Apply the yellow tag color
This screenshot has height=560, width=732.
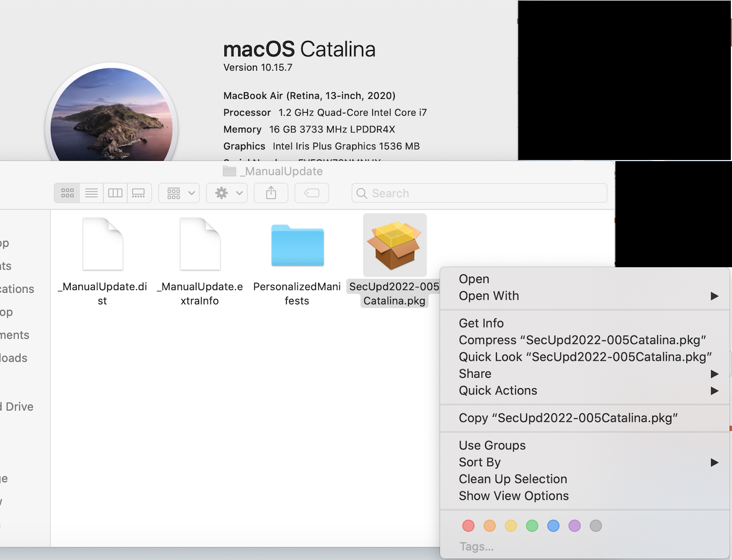511,526
